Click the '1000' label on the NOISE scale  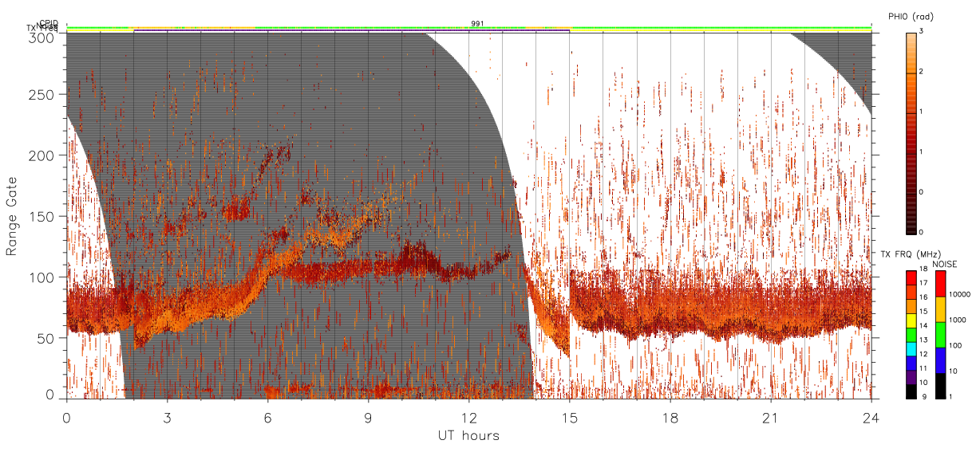click(x=957, y=320)
